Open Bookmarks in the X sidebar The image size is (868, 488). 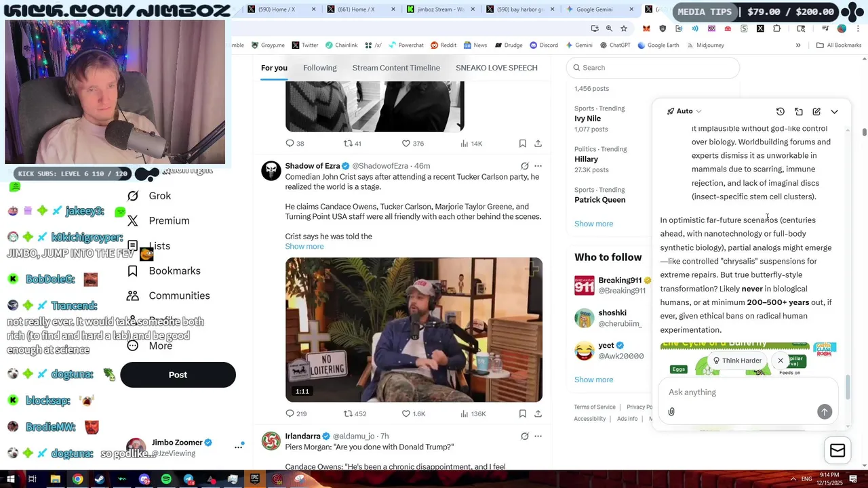click(x=163, y=271)
